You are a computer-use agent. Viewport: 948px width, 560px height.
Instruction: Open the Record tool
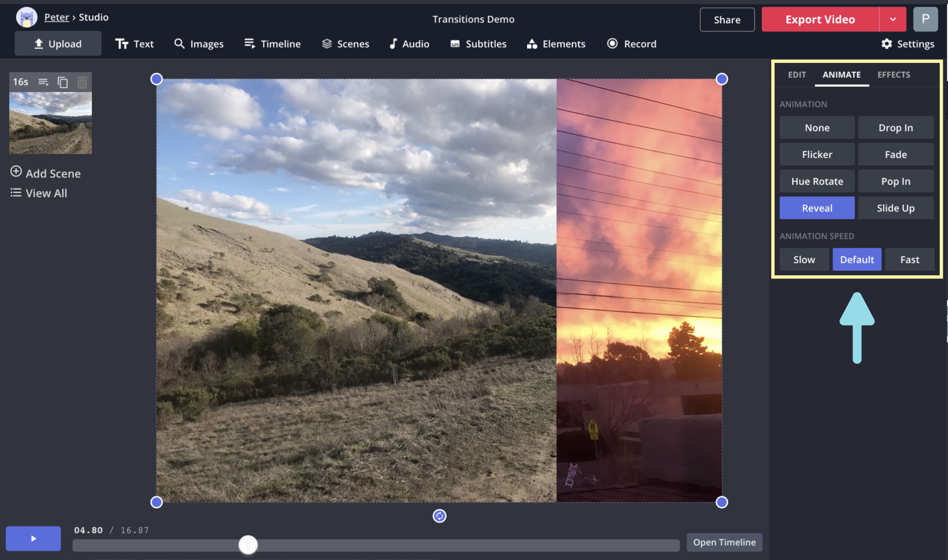click(631, 44)
